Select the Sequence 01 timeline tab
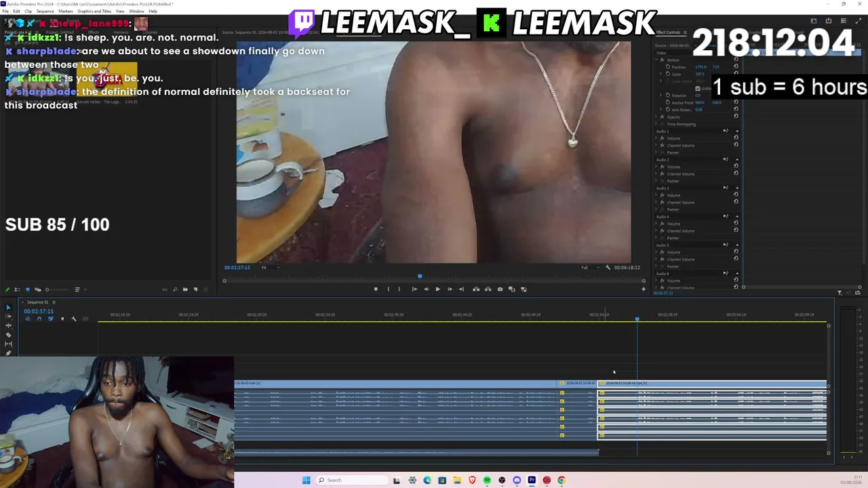The image size is (868, 488). point(37,302)
